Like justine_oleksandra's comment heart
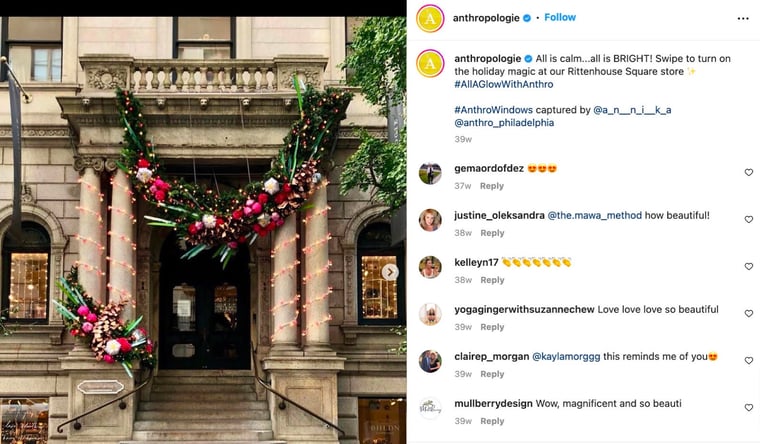This screenshot has width=760, height=444. pos(749,220)
